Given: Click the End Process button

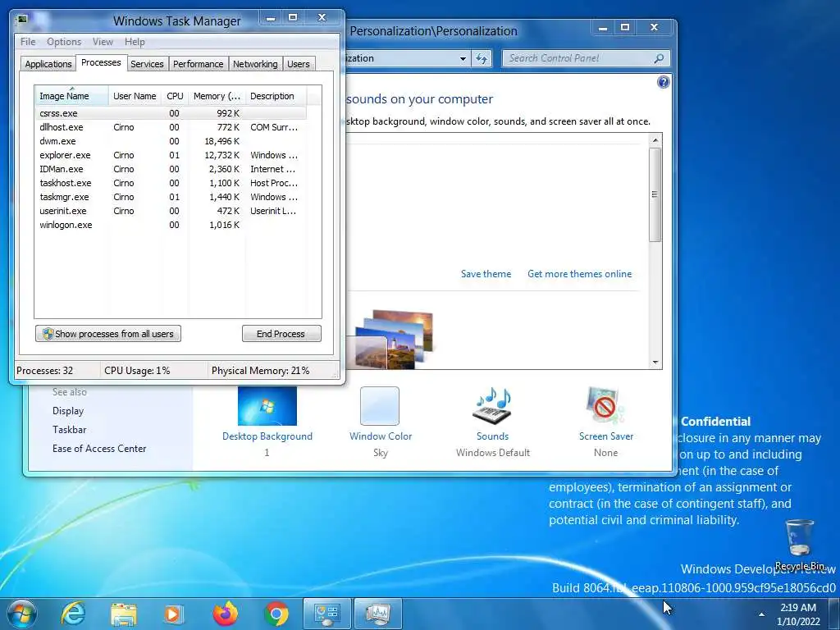Looking at the screenshot, I should 281,334.
